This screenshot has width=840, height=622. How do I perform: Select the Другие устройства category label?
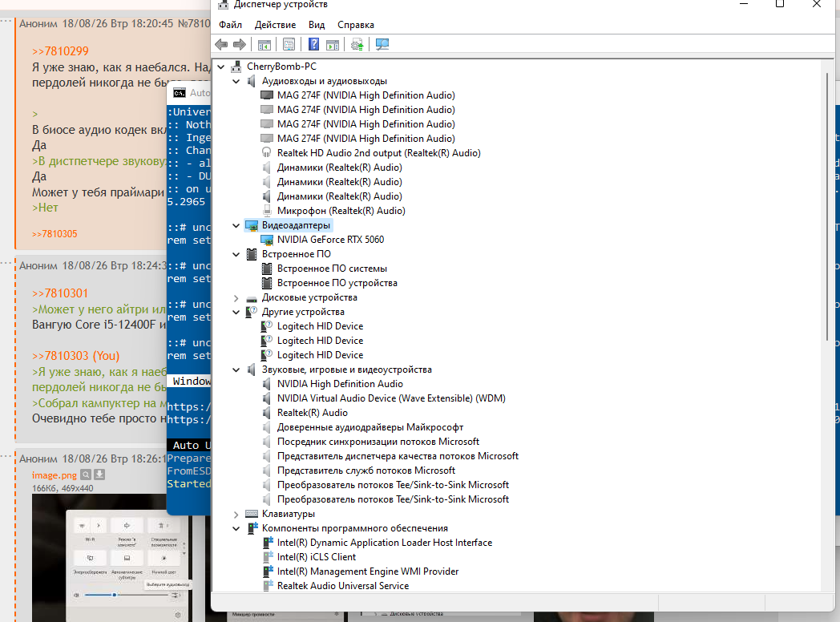coord(303,312)
